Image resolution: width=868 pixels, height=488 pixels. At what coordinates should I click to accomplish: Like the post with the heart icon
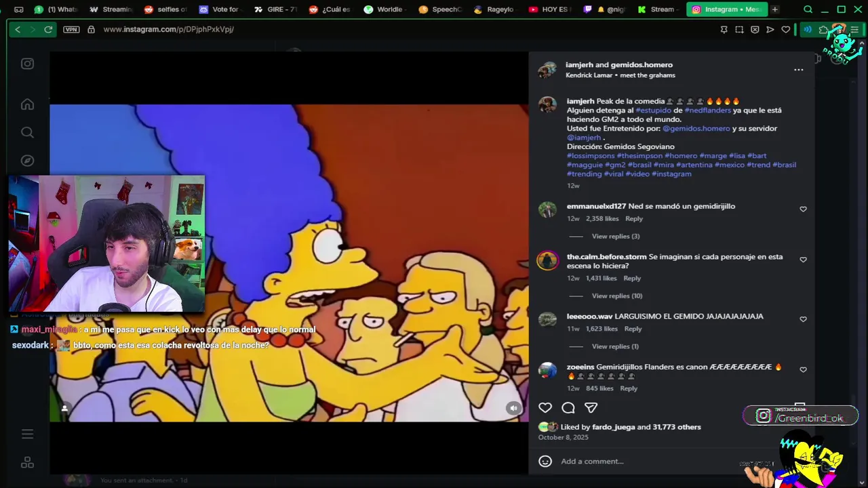coord(545,407)
